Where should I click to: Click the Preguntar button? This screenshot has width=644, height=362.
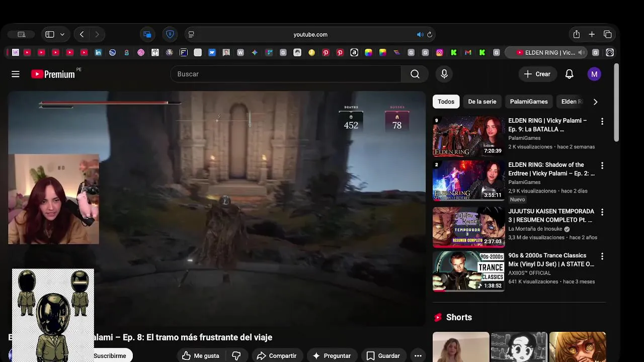[x=332, y=355]
